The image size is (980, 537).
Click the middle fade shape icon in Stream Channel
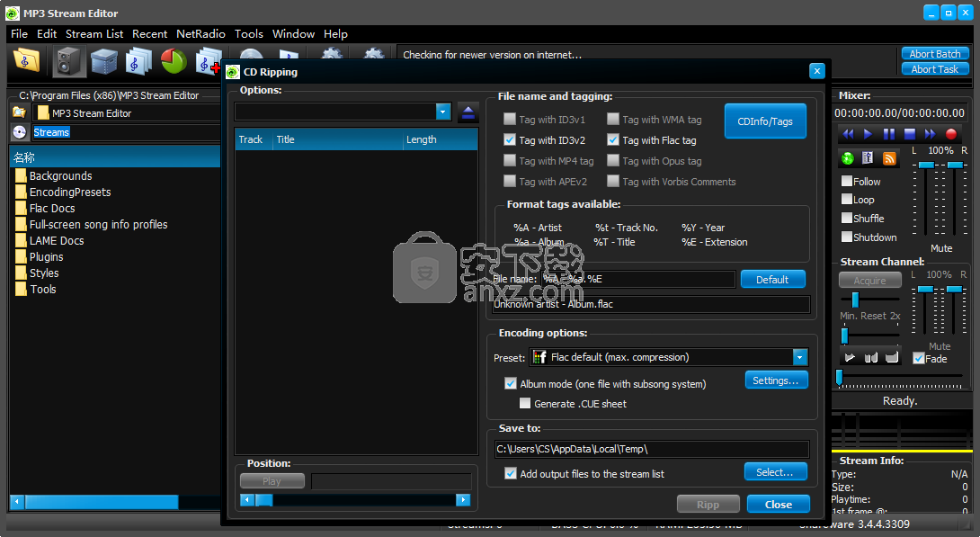coord(870,358)
